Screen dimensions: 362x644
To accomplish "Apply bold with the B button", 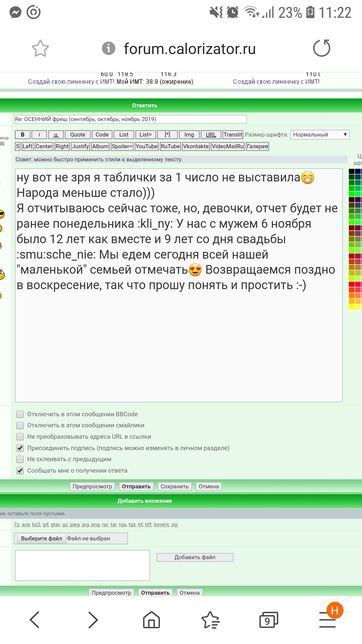I will coord(22,135).
